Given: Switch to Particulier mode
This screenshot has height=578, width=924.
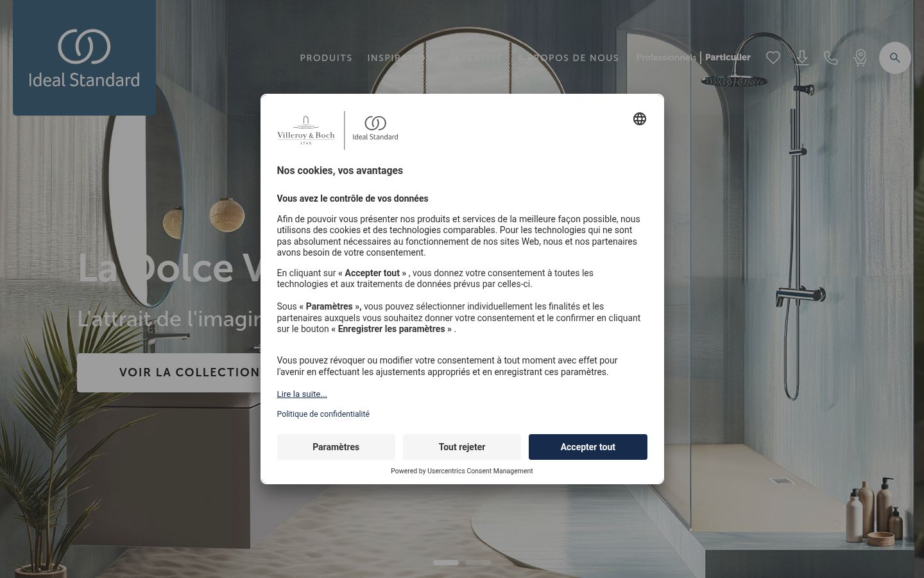Looking at the screenshot, I should pyautogui.click(x=728, y=57).
